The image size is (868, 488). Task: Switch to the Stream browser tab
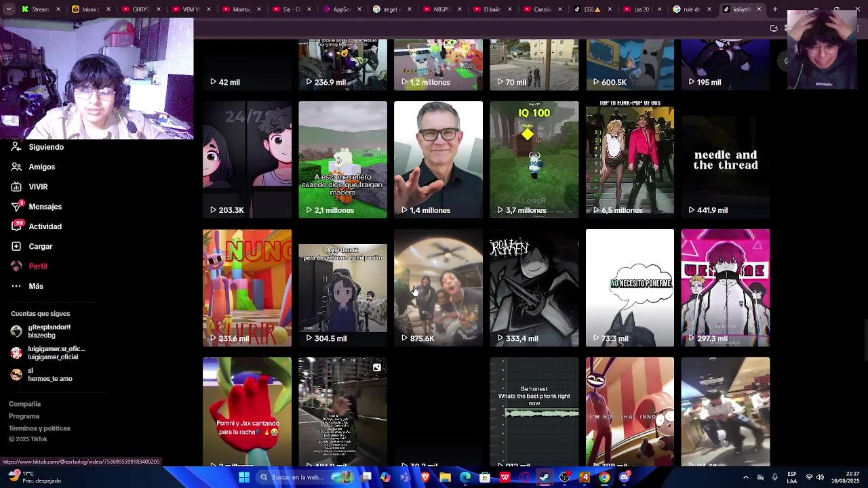[x=39, y=9]
